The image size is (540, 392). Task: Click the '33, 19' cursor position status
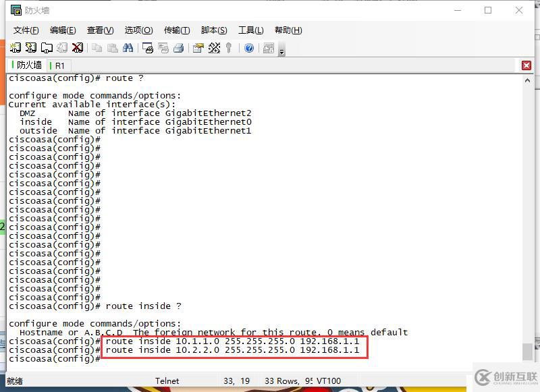(x=237, y=381)
